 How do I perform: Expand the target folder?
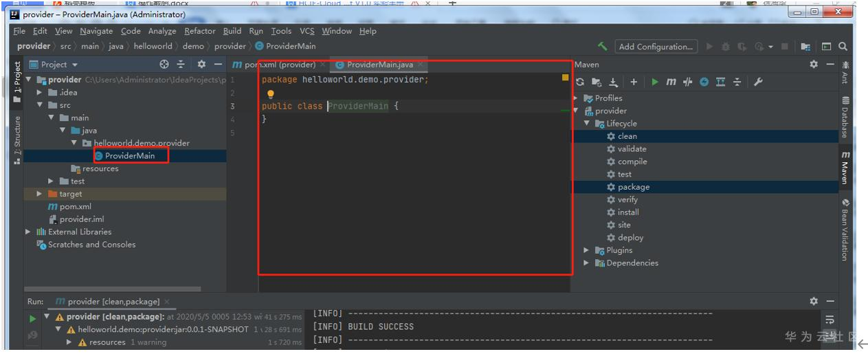tap(40, 194)
